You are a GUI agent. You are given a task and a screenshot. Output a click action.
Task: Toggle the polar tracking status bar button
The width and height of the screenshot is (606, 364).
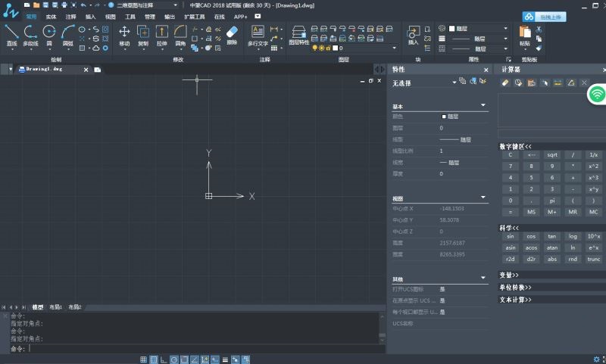pyautogui.click(x=173, y=359)
